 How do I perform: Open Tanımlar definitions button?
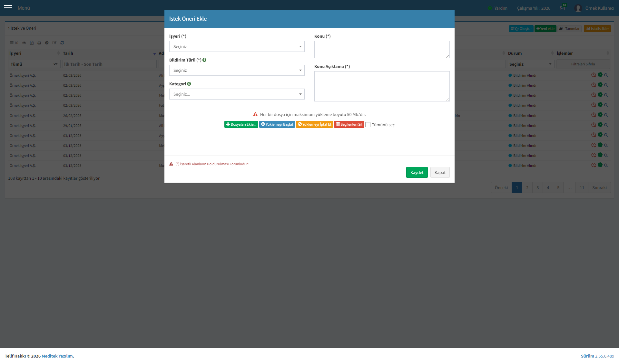tap(570, 29)
